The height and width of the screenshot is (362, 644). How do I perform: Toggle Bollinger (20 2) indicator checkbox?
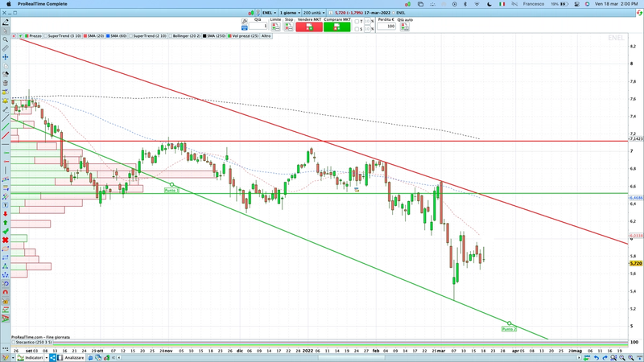[x=171, y=36]
